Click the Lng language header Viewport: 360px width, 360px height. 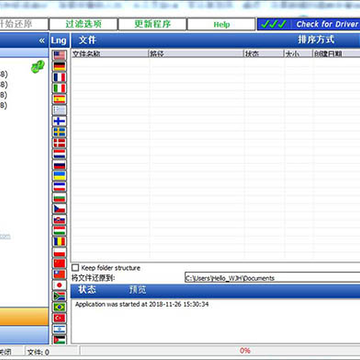click(60, 41)
